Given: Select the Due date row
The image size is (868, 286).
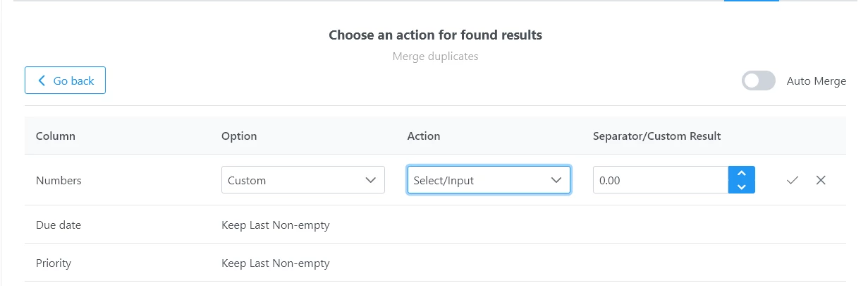Looking at the screenshot, I should click(435, 225).
